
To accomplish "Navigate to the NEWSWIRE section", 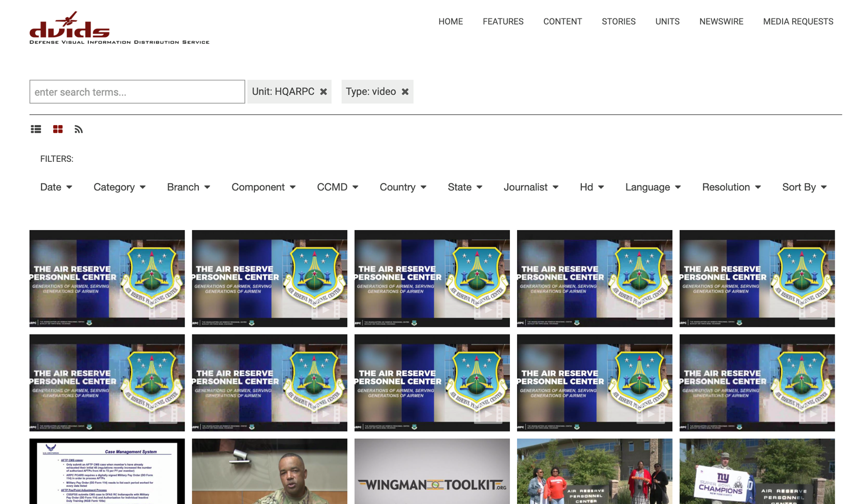I will [721, 21].
